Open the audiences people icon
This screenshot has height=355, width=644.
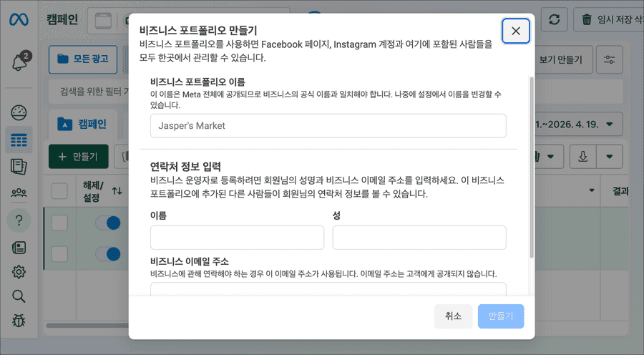point(19,193)
